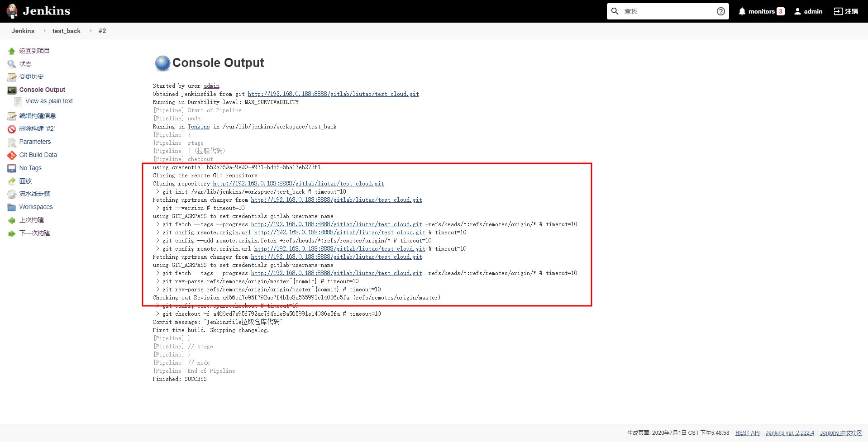The image size is (868, 442).
Task: Open 流水线步骤 pipeline steps
Action: [x=34, y=194]
